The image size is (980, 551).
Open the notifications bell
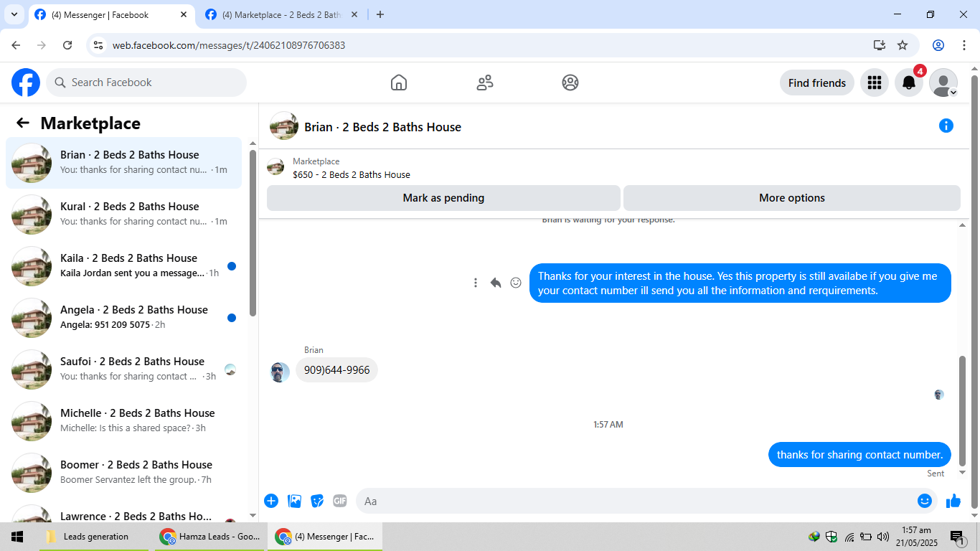click(908, 83)
